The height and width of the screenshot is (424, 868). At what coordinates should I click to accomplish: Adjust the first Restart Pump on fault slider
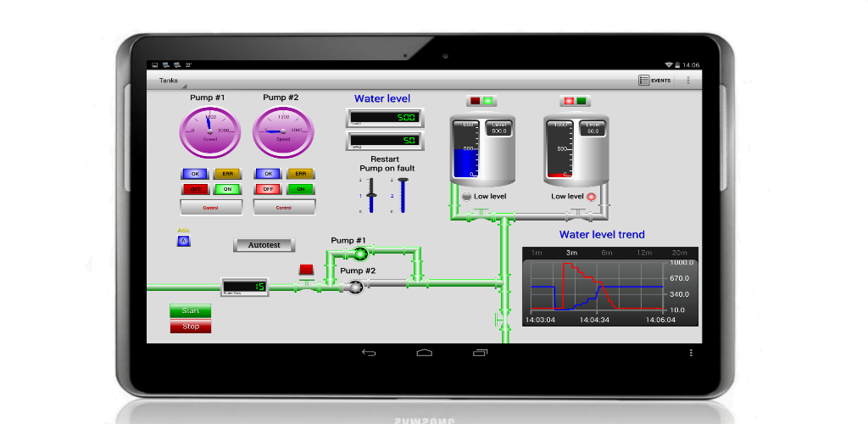coord(371,195)
